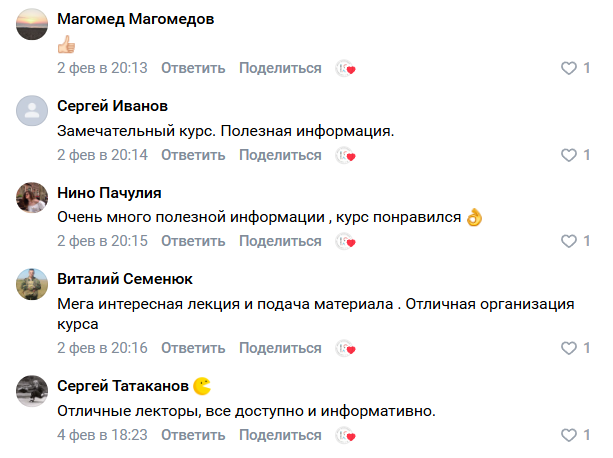Open reactions badge on Нино Пачулия's comment
Viewport: 613px width, 458px height.
click(x=346, y=241)
